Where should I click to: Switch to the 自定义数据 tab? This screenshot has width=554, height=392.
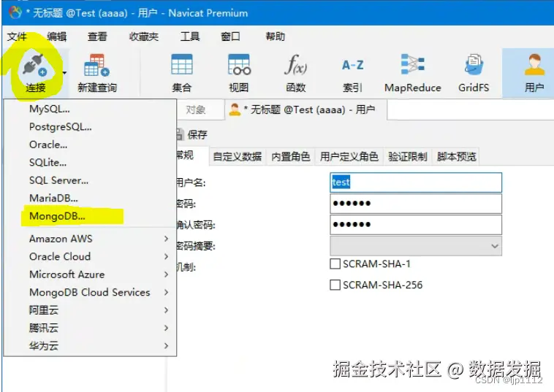coord(238,156)
